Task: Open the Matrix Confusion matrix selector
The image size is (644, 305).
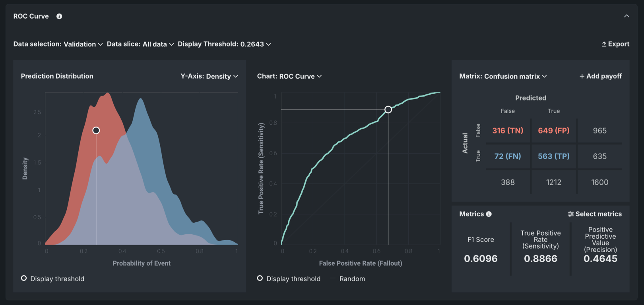Action: [503, 76]
